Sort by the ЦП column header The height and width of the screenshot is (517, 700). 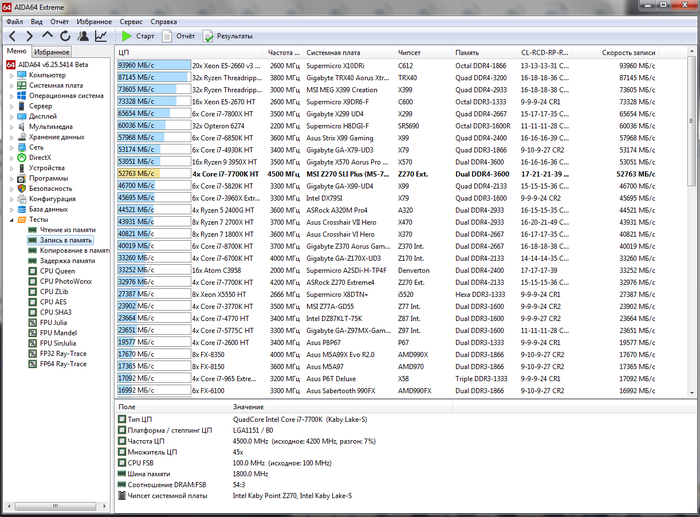click(x=190, y=53)
